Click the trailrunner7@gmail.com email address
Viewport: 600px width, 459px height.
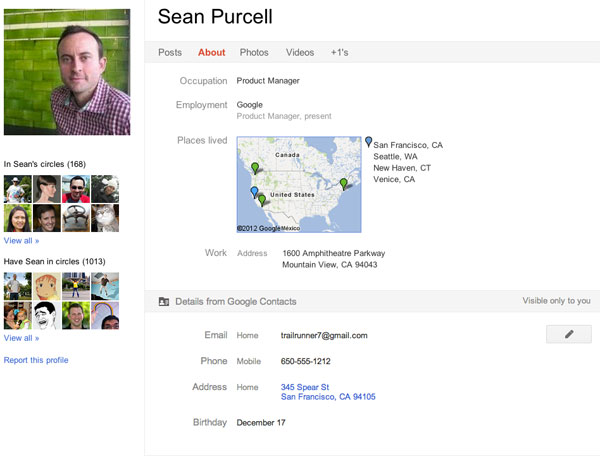pos(324,335)
